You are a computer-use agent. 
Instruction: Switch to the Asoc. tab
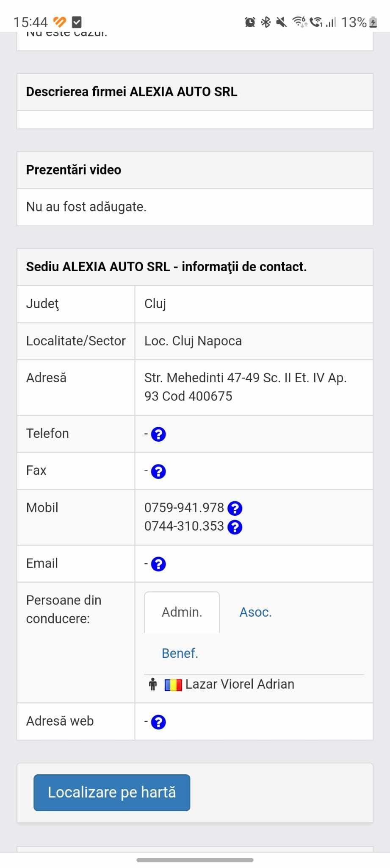click(255, 612)
